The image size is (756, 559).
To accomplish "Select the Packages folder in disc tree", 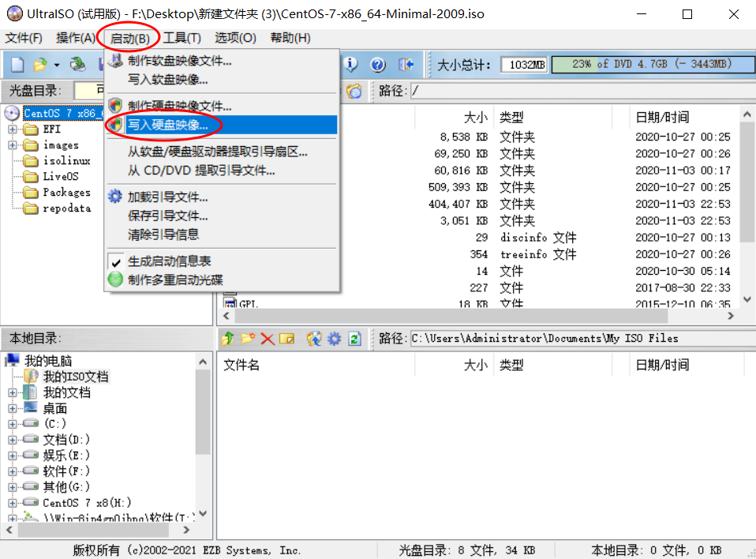I will (x=66, y=193).
